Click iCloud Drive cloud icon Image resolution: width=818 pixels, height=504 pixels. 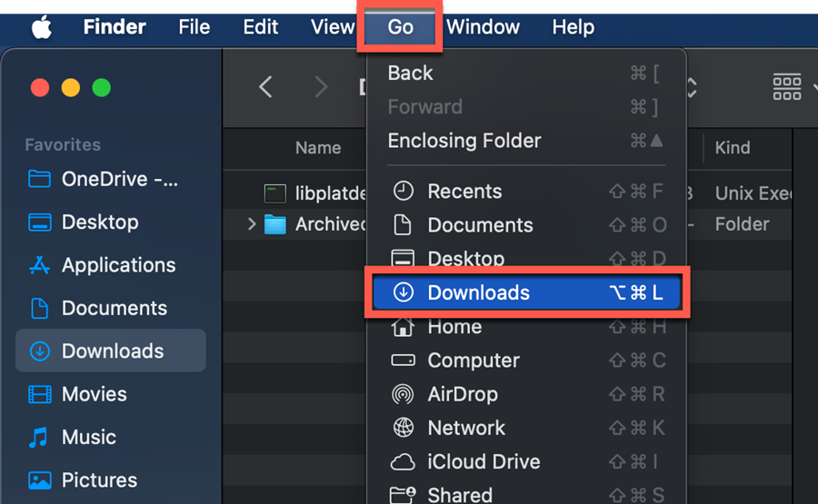[x=403, y=462]
